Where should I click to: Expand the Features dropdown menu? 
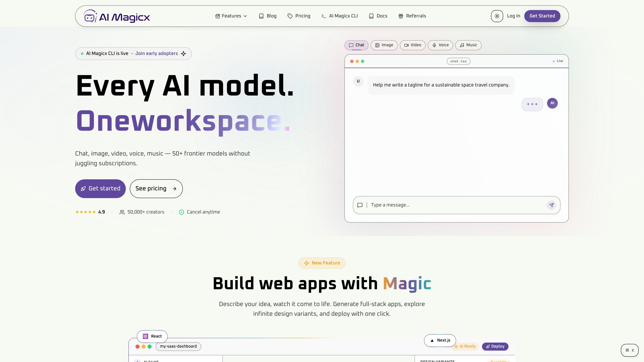click(x=231, y=16)
